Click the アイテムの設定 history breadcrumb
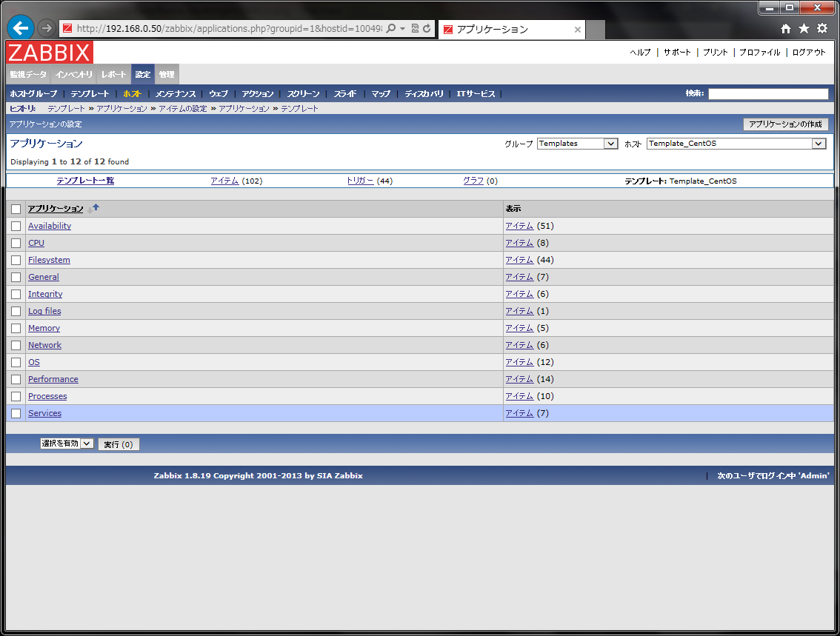This screenshot has height=636, width=840. pyautogui.click(x=183, y=109)
